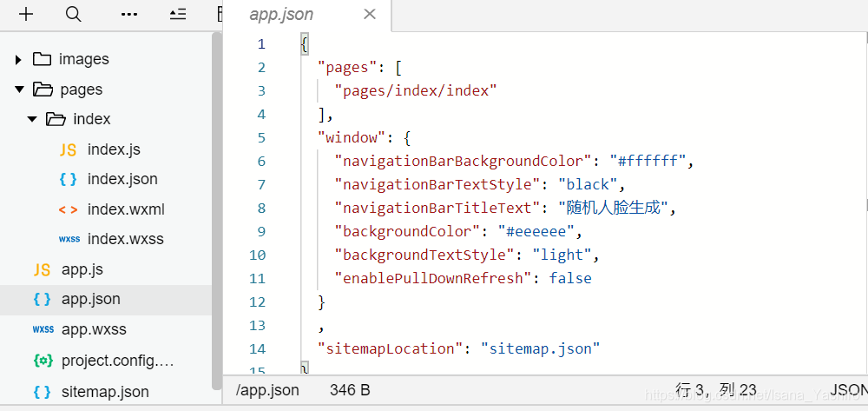Click line number 1 in the gutter
This screenshot has height=411, width=868.
click(261, 44)
